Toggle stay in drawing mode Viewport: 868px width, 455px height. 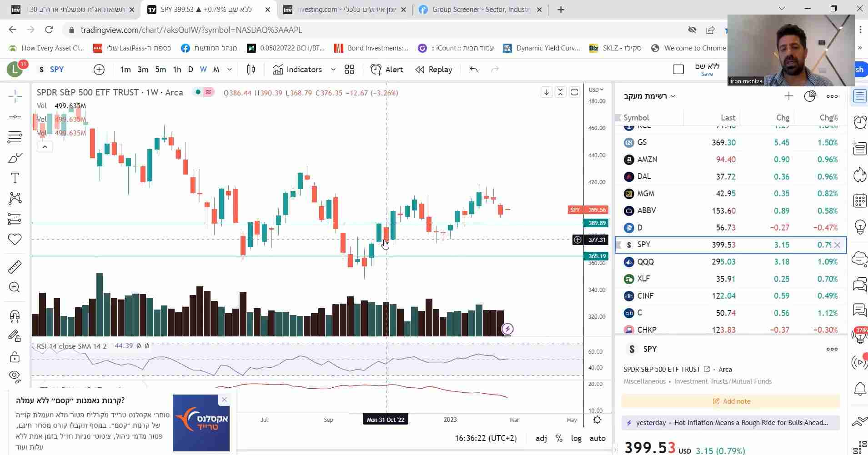tap(15, 336)
